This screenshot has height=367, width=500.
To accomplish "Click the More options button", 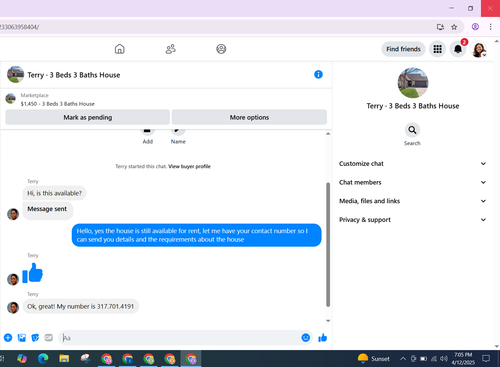I will point(249,117).
